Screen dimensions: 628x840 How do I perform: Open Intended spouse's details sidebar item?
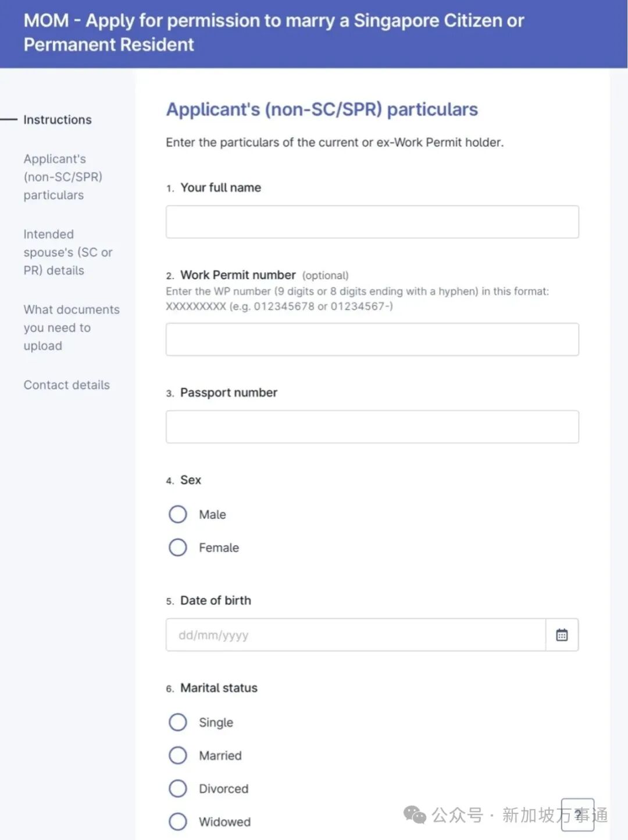(68, 252)
